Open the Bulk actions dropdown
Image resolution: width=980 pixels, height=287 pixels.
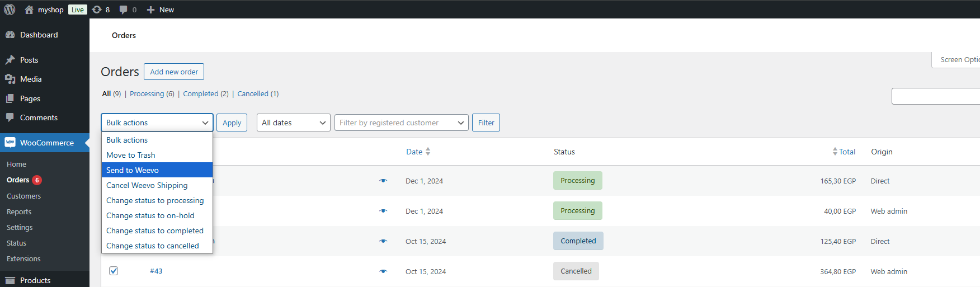point(157,123)
